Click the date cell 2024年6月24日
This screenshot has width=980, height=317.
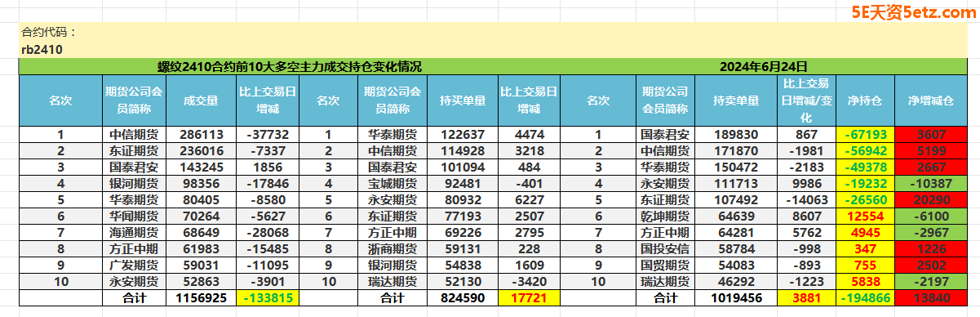pos(764,66)
